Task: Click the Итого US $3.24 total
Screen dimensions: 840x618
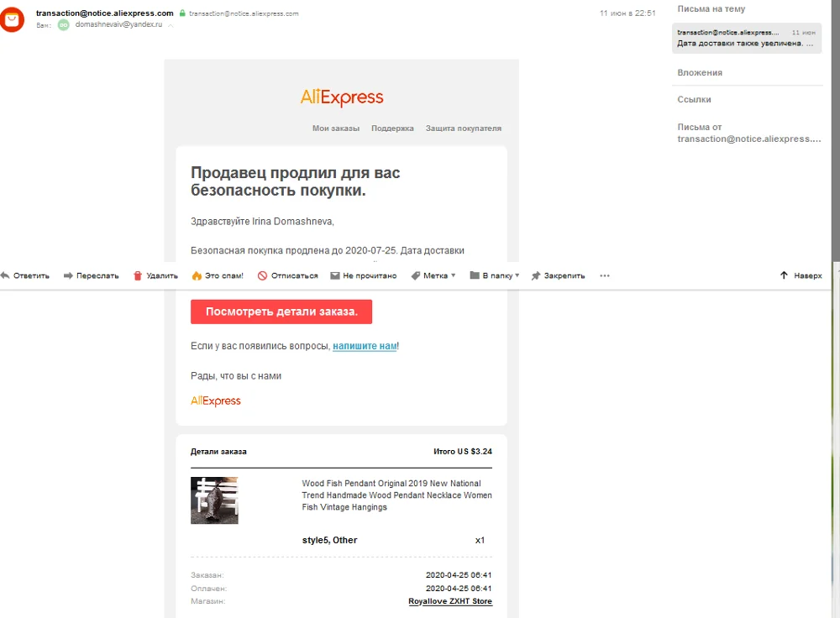Action: [x=463, y=452]
